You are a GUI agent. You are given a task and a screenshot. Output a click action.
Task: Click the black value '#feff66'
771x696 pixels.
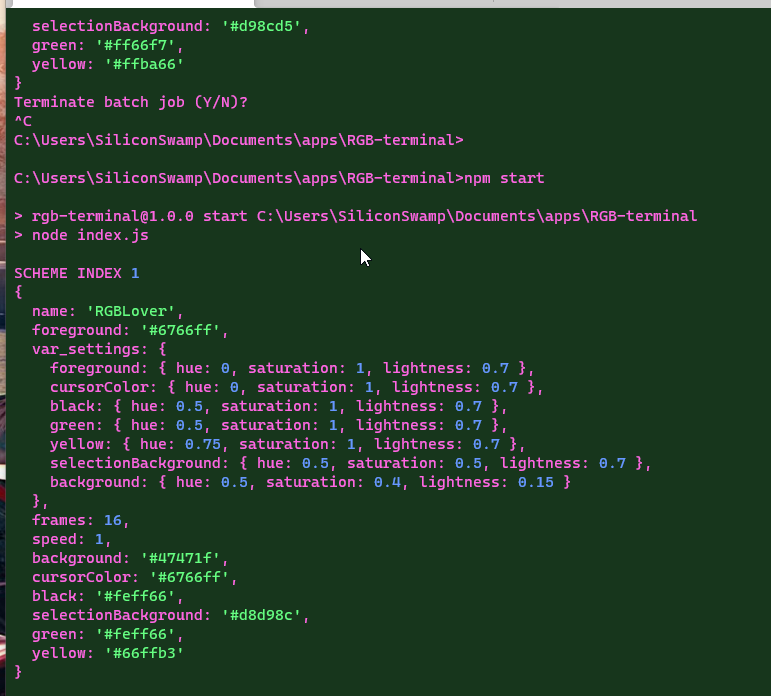[x=135, y=596]
